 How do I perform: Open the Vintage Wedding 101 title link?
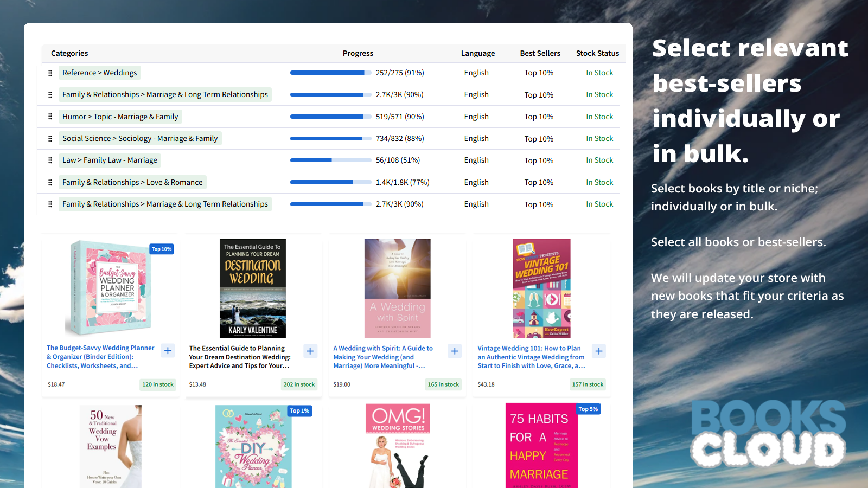click(531, 357)
